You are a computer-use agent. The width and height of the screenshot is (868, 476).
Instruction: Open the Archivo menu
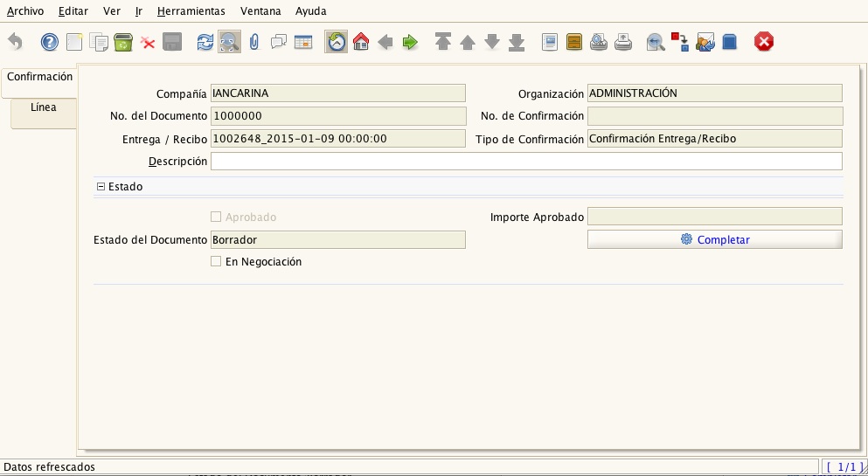[x=25, y=11]
